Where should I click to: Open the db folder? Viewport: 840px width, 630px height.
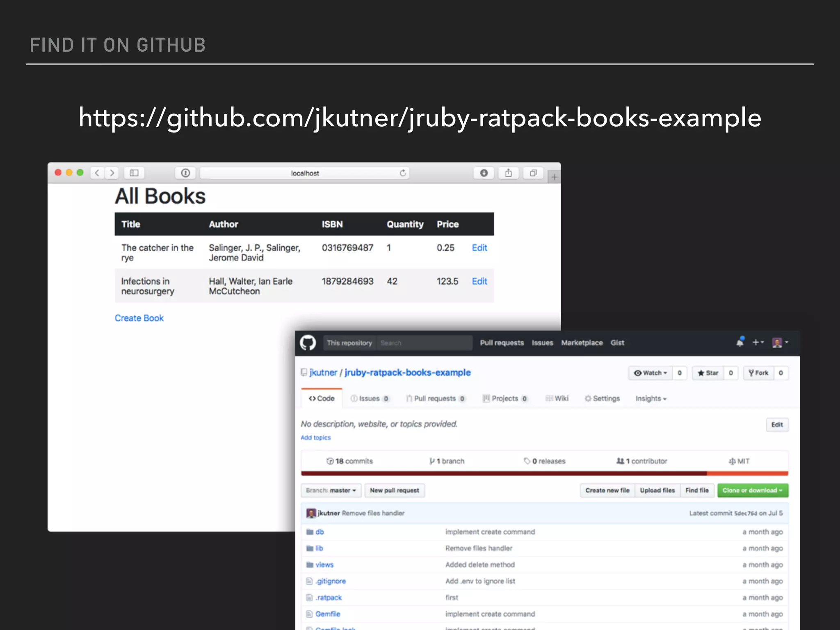(320, 532)
